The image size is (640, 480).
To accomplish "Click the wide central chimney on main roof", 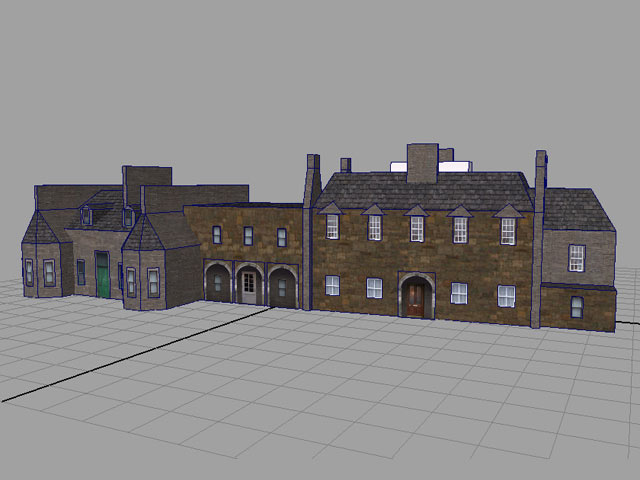I will click(x=422, y=163).
